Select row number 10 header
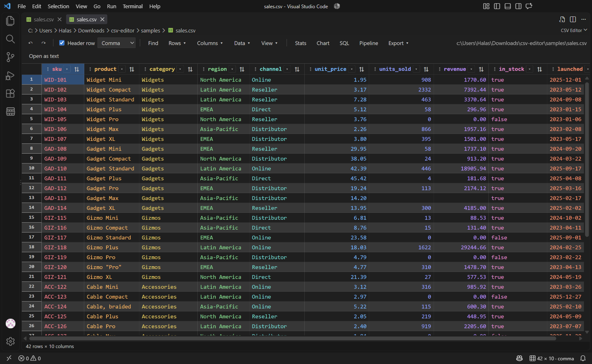 tap(32, 168)
